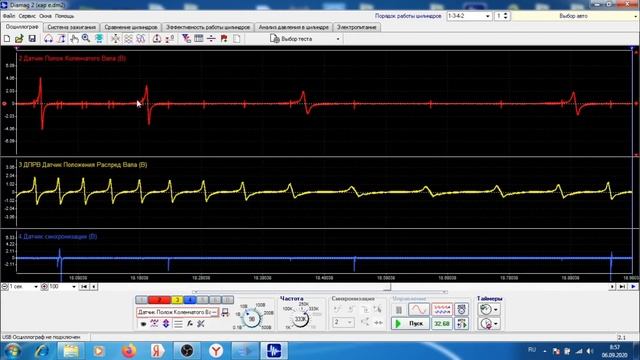Click the teal vertical-arrows toolbar icon
The width and height of the screenshot is (640, 360).
coord(99,39)
